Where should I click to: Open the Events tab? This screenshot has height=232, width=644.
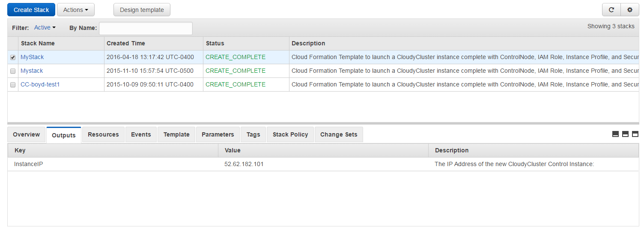tap(141, 134)
